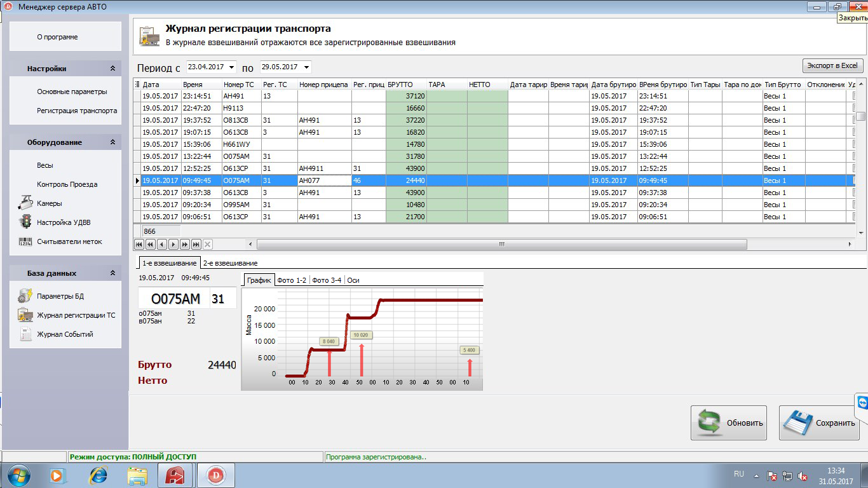Switch to the 2-е взвешивание tab
Screen dimensions: 868x488
click(x=230, y=263)
